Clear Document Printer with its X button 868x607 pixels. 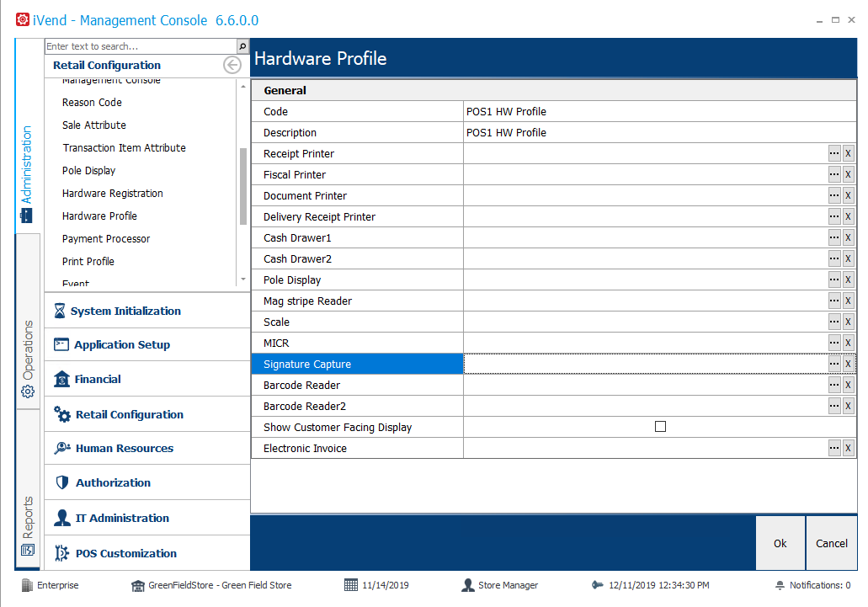coord(848,196)
